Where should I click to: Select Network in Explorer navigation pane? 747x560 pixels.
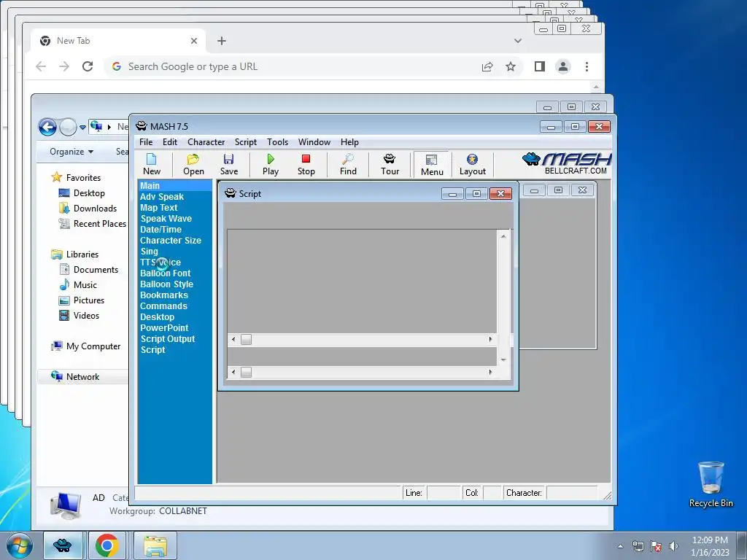click(x=75, y=377)
